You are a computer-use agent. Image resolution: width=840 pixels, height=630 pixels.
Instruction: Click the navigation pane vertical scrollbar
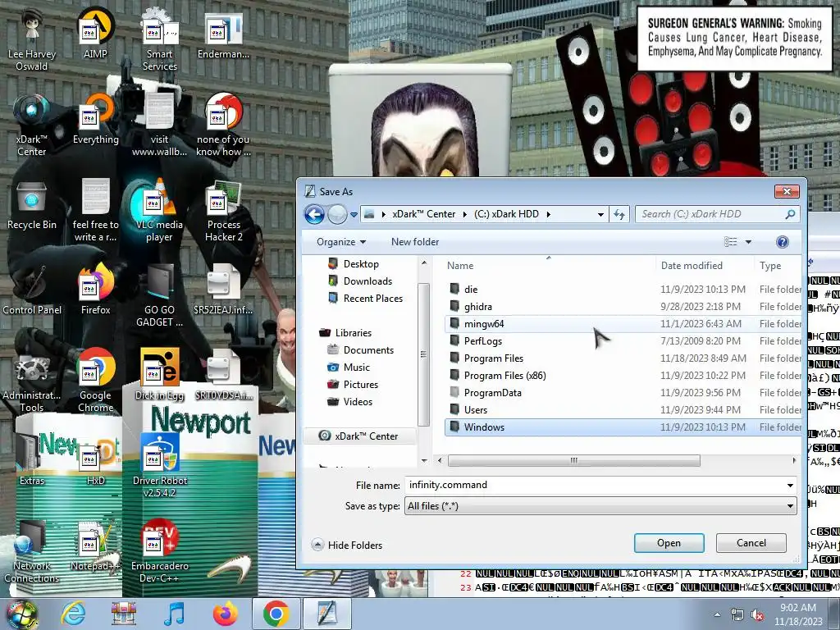pyautogui.click(x=423, y=354)
